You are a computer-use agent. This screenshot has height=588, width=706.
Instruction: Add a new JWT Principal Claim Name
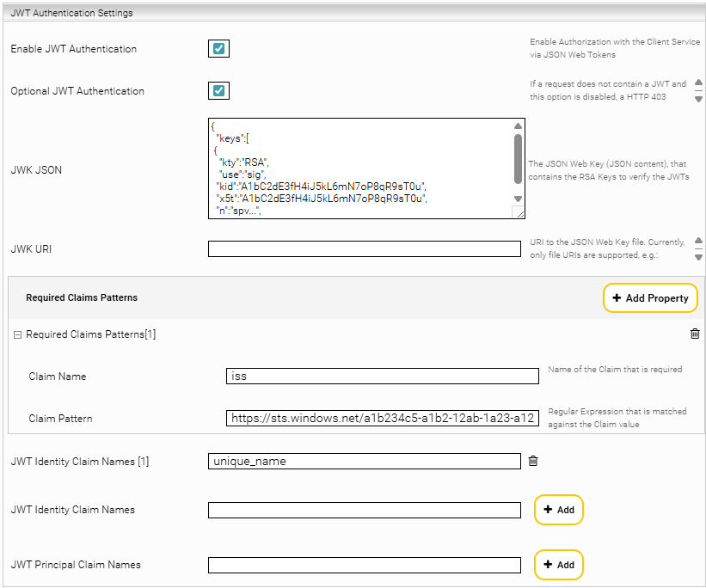pos(558,565)
